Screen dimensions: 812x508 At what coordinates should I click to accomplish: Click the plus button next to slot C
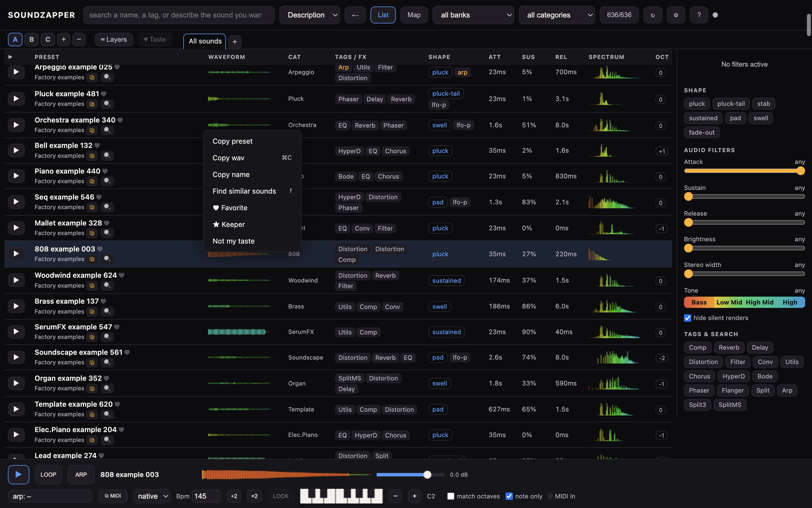click(x=63, y=40)
